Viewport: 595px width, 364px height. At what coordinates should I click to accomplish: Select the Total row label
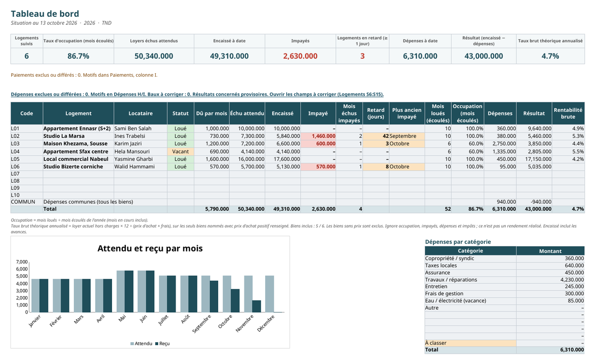[78, 209]
